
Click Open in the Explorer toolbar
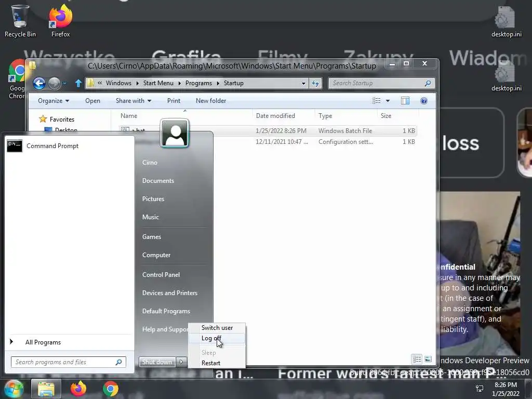pos(92,101)
